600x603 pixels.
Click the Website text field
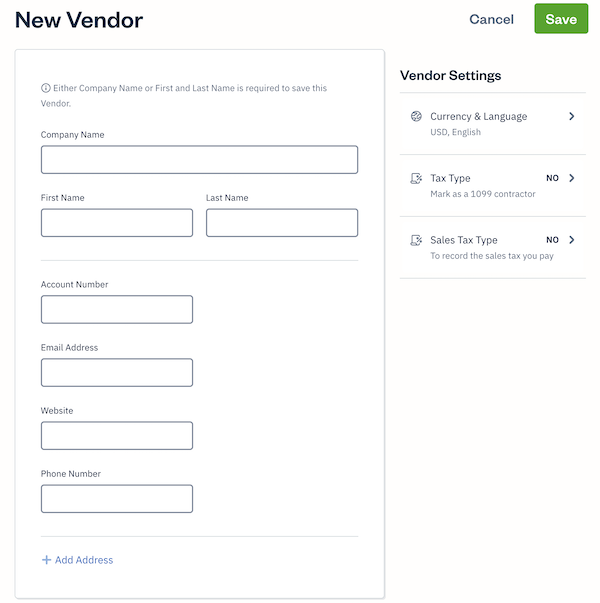[x=117, y=436]
